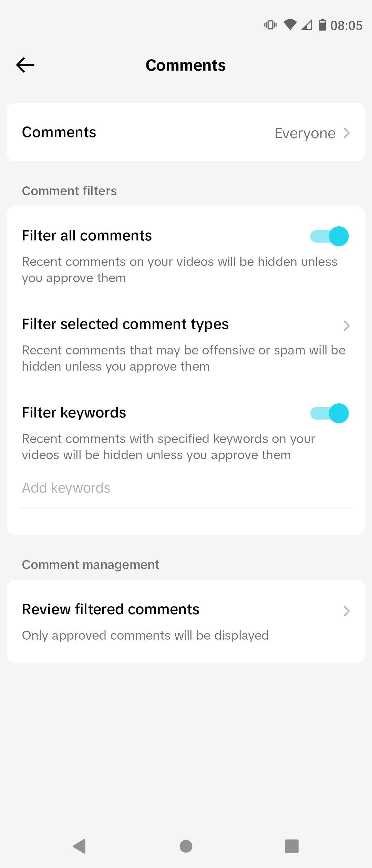Turn off the Filter keywords toggle
The image size is (372, 868).
tap(330, 413)
